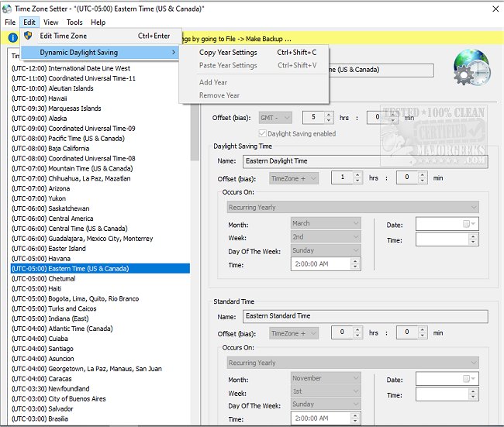The width and height of the screenshot is (504, 427).
Task: Open the File menu
Action: click(x=10, y=22)
